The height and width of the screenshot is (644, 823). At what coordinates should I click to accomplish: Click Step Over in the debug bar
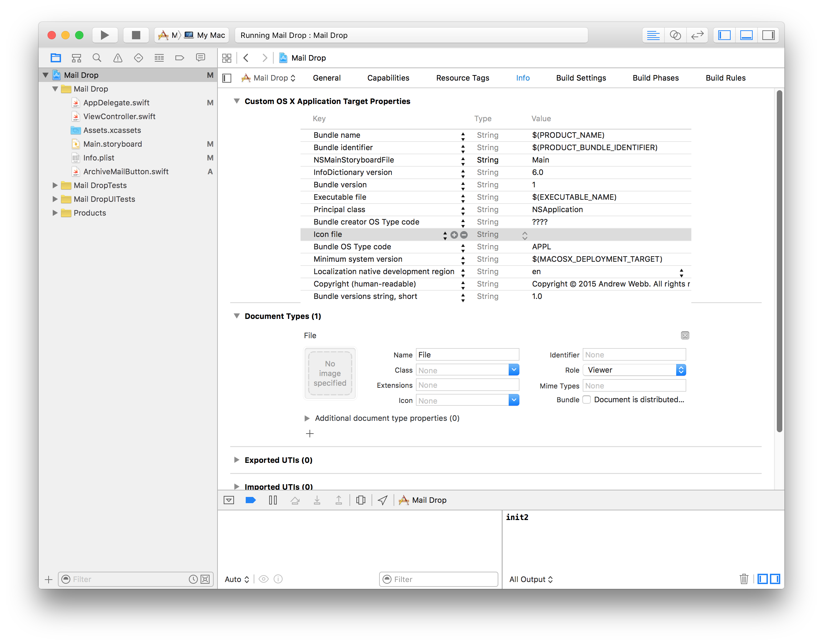(295, 500)
